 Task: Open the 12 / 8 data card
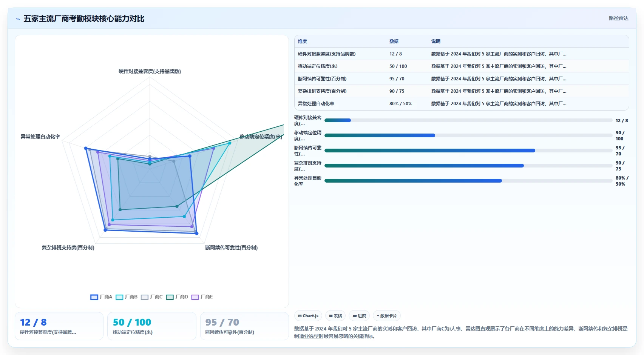(x=59, y=326)
